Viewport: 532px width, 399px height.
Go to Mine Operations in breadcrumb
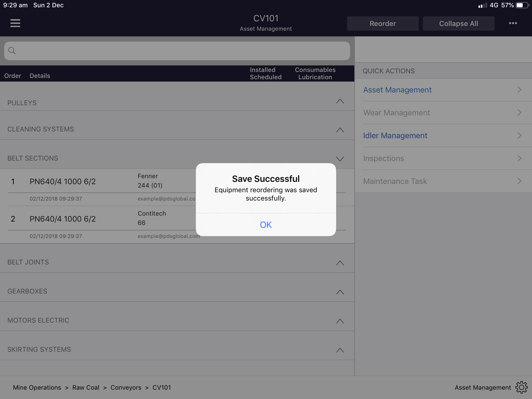pos(37,387)
